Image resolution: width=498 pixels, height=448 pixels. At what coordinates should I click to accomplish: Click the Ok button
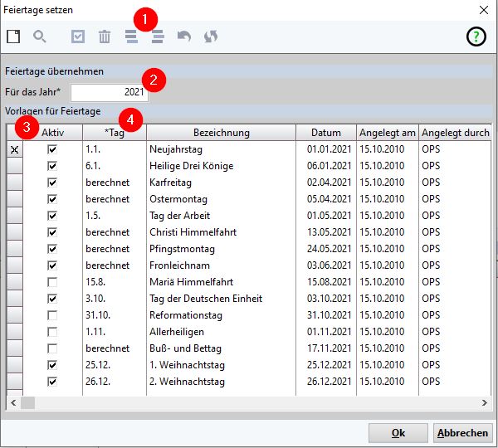point(398,432)
